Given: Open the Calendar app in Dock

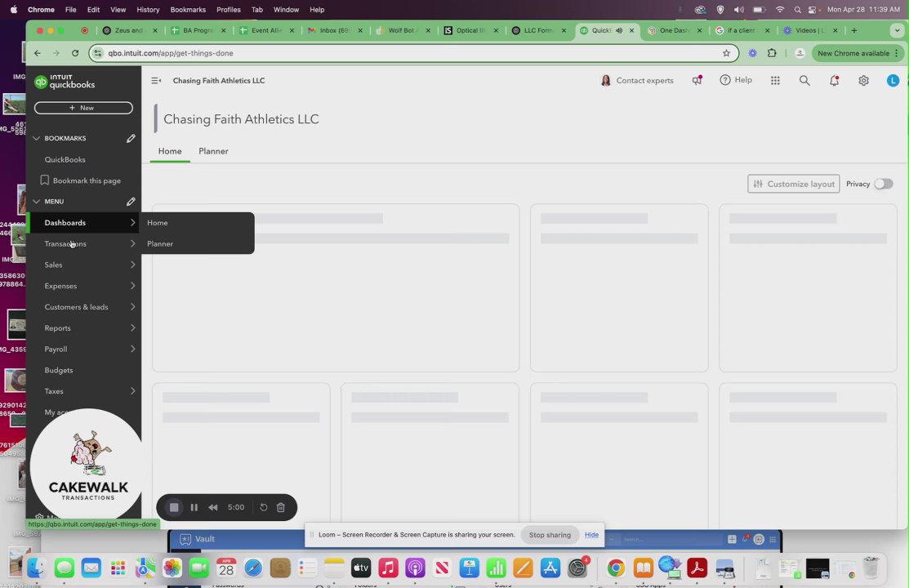Looking at the screenshot, I should [x=226, y=568].
